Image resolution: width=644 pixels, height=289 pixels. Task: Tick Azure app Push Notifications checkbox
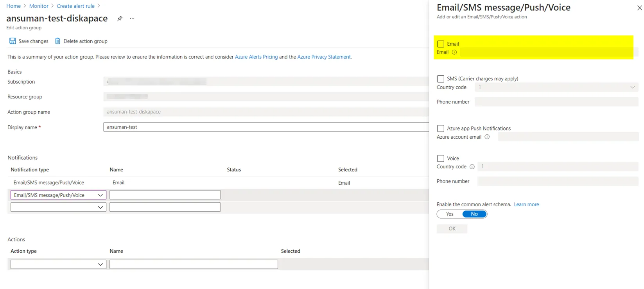click(441, 128)
